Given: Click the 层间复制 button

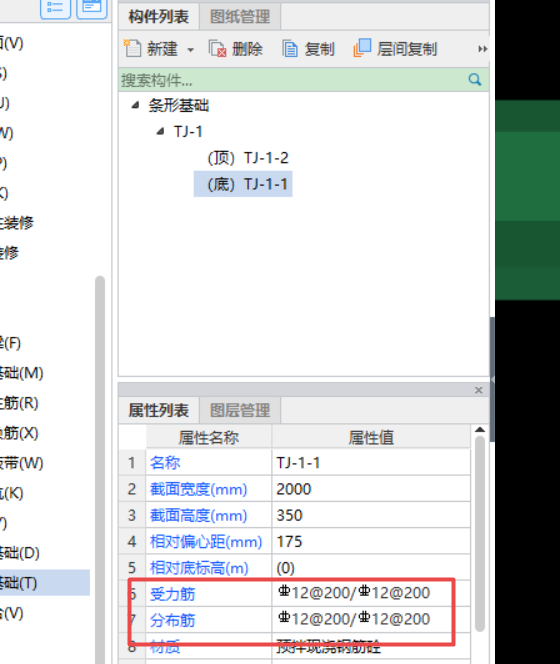Looking at the screenshot, I should (x=395, y=49).
